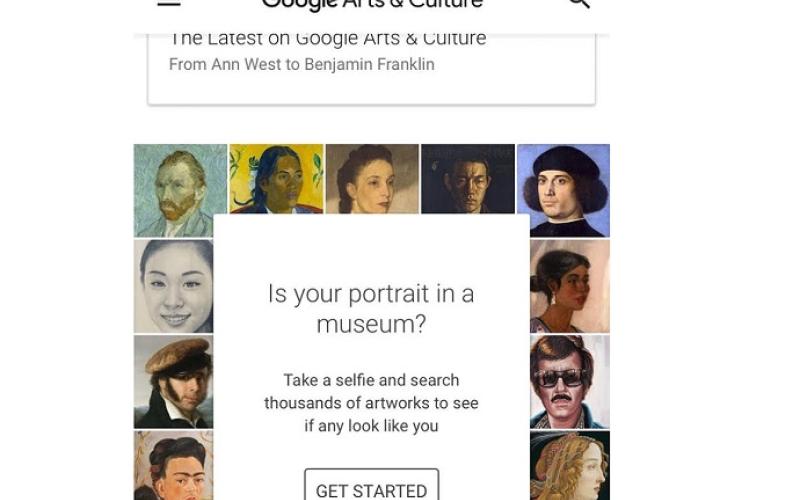The width and height of the screenshot is (800, 500).
Task: Open the hamburger navigation menu
Action: point(168,3)
